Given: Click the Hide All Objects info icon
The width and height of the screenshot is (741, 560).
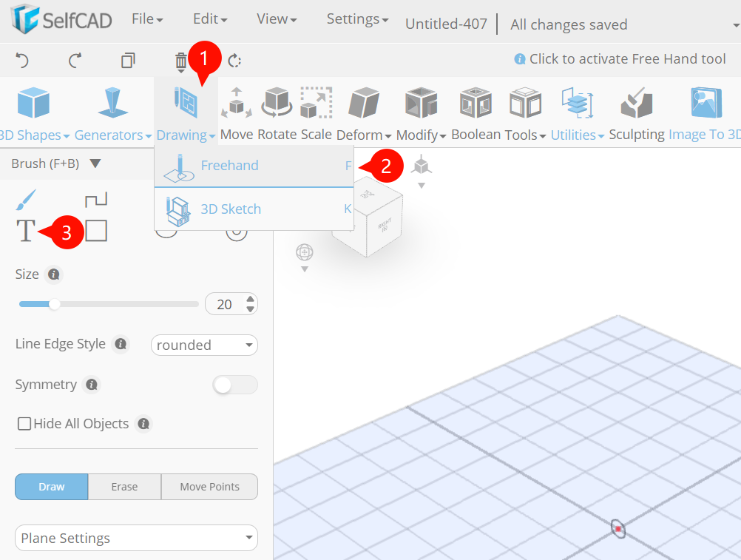Looking at the screenshot, I should tap(143, 424).
